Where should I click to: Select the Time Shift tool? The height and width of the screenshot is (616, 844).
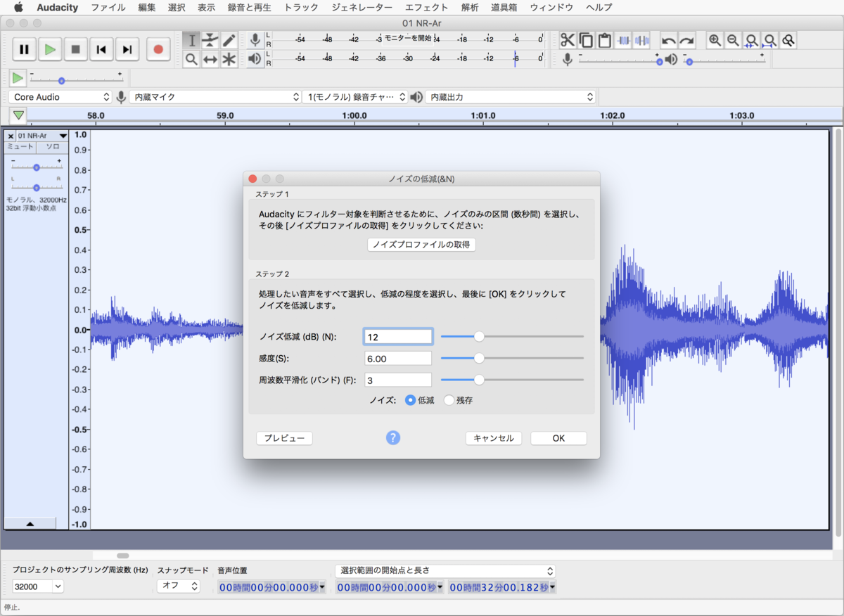pyautogui.click(x=210, y=60)
